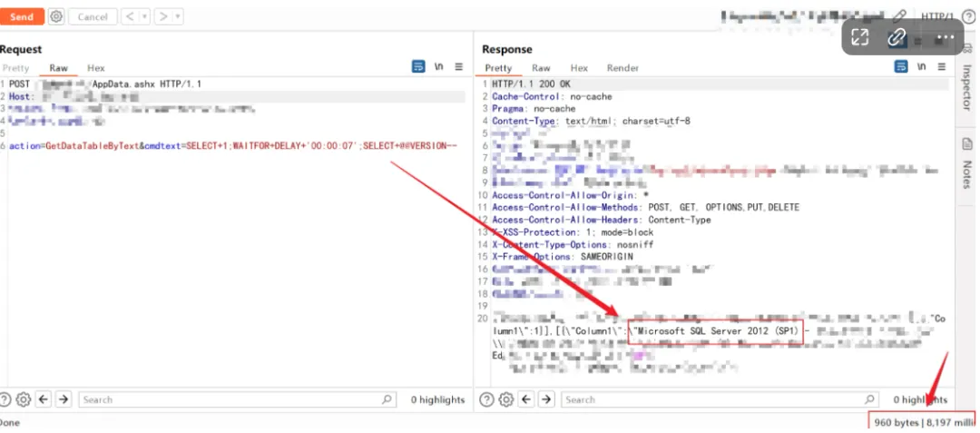Screen dimensions: 980x433
Task: Go to next request in history
Action: (163, 17)
